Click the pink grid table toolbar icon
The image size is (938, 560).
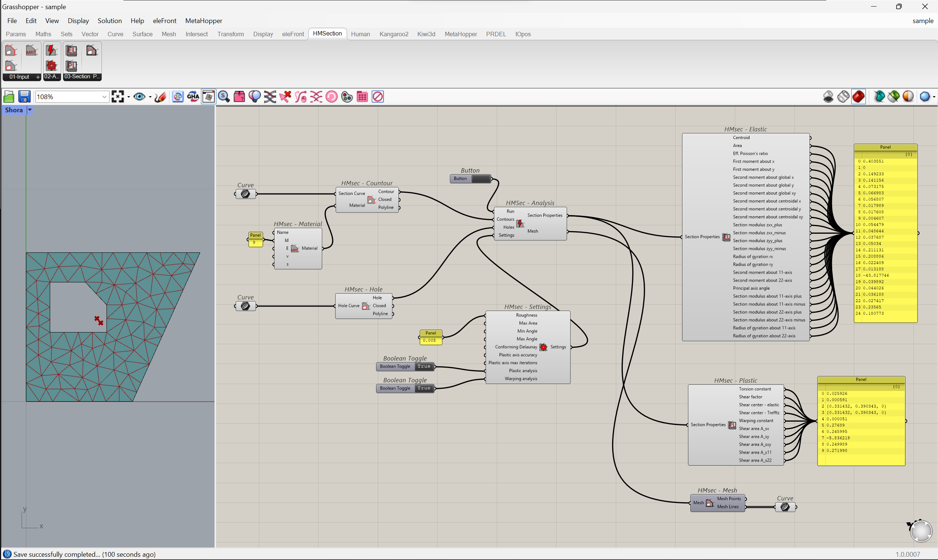(x=362, y=97)
